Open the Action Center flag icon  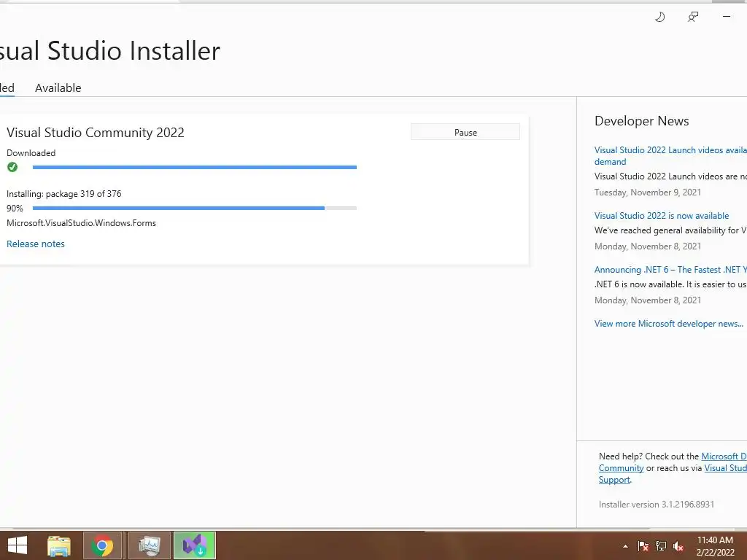point(643,546)
